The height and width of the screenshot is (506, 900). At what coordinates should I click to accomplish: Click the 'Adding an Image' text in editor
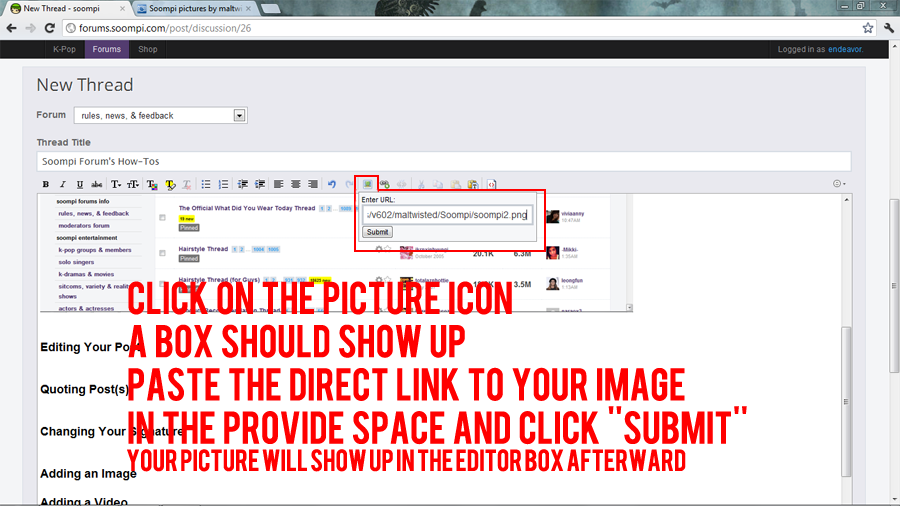tap(88, 474)
